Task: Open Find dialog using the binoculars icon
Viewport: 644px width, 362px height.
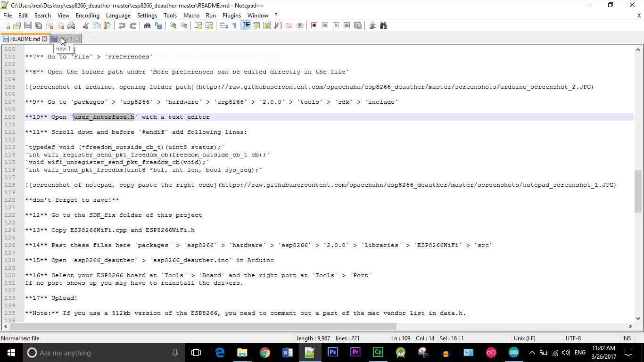Action: click(x=147, y=25)
